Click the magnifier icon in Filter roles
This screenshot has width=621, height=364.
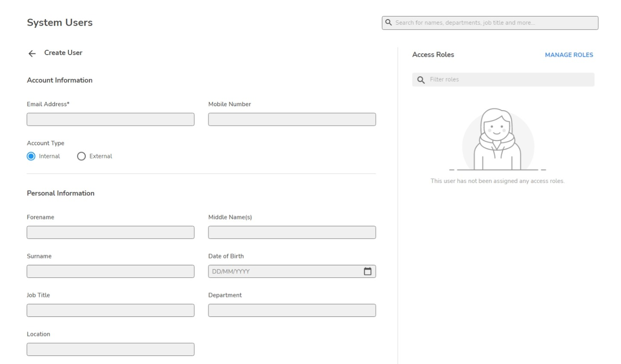tap(420, 80)
